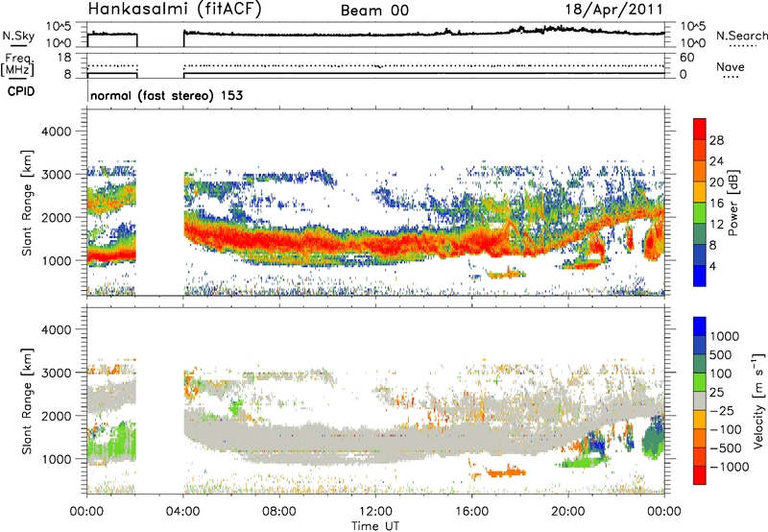Click the 60 Nave axis tick

point(686,58)
